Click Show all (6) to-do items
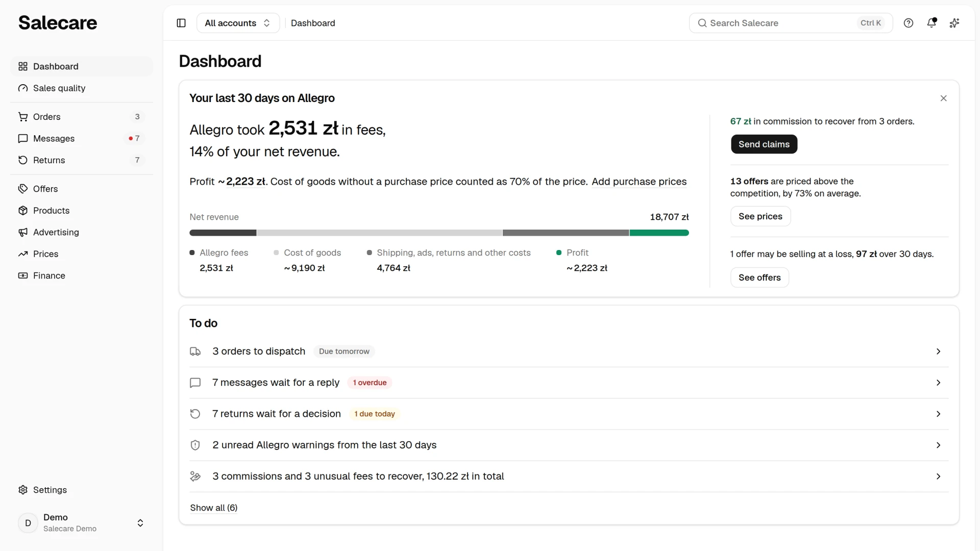This screenshot has height=551, width=980. (x=214, y=508)
